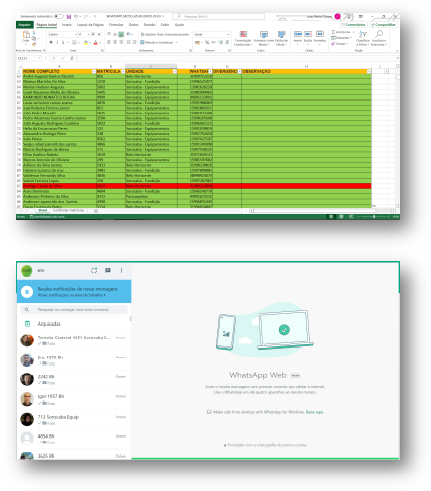Open MATRICULA column filter dropdown
The image size is (431, 491).
pyautogui.click(x=123, y=72)
